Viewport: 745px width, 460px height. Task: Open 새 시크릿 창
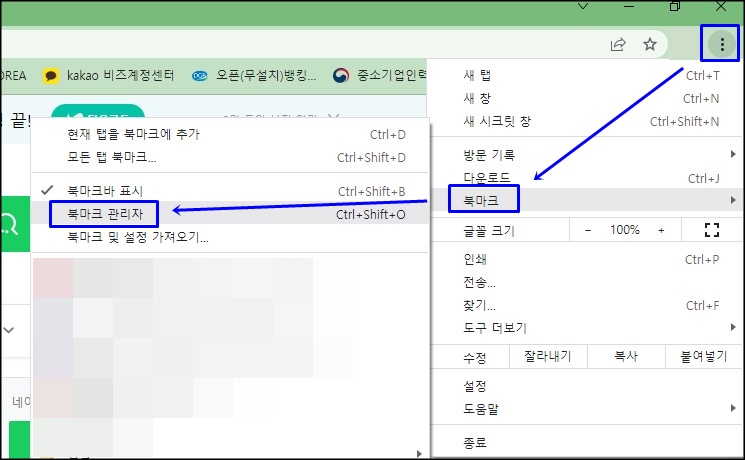587,122
